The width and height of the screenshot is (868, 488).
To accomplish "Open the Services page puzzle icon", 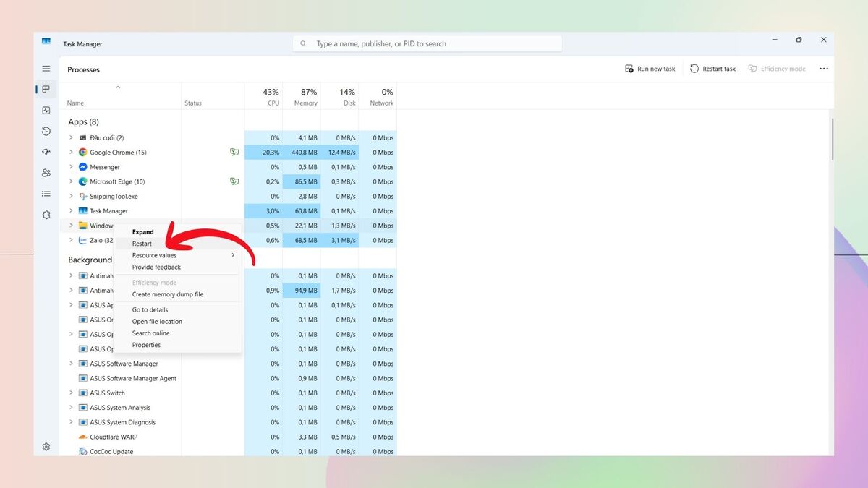I will click(46, 215).
